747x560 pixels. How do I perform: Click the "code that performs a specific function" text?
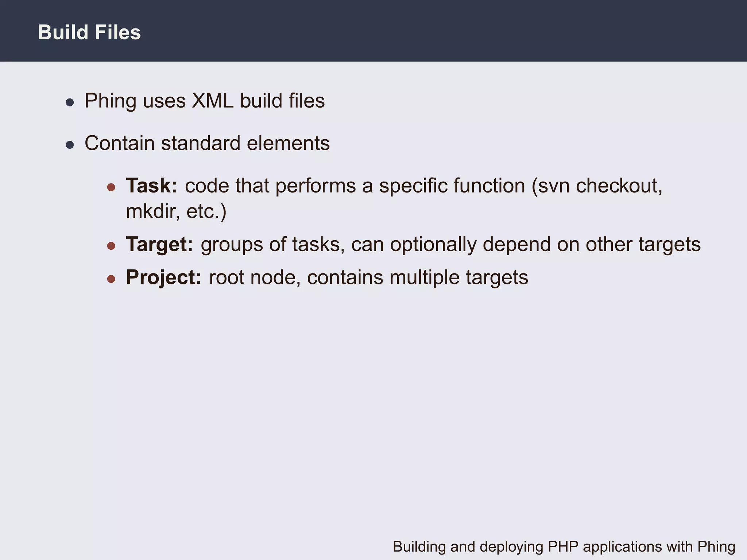355,186
